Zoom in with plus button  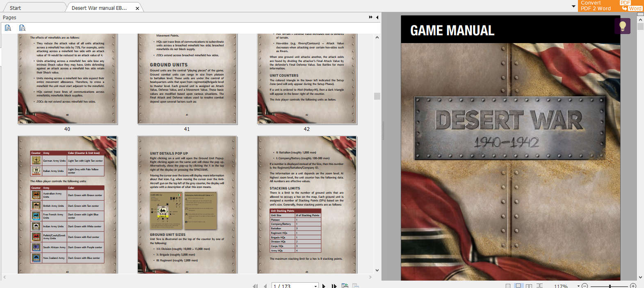click(633, 286)
